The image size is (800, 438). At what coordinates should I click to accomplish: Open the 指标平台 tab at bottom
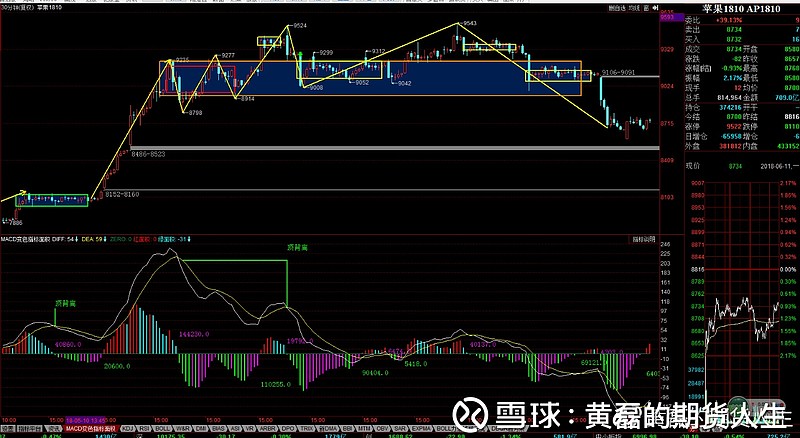tap(30, 428)
